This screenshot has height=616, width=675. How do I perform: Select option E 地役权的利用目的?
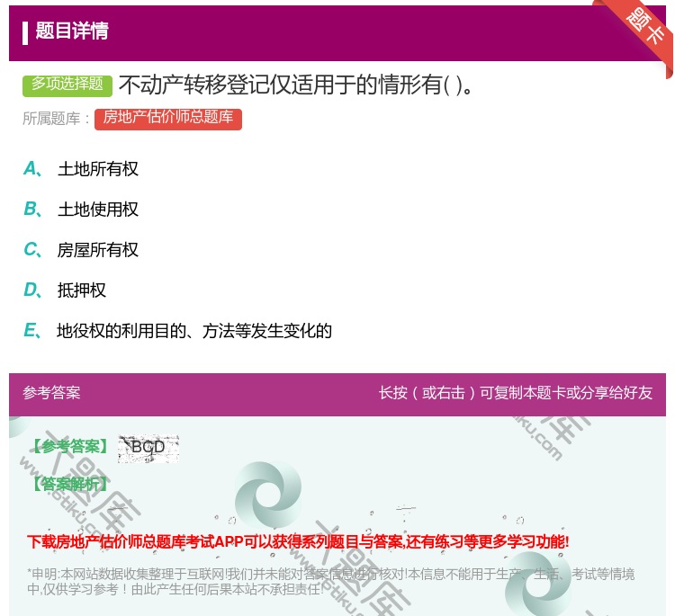(x=177, y=331)
